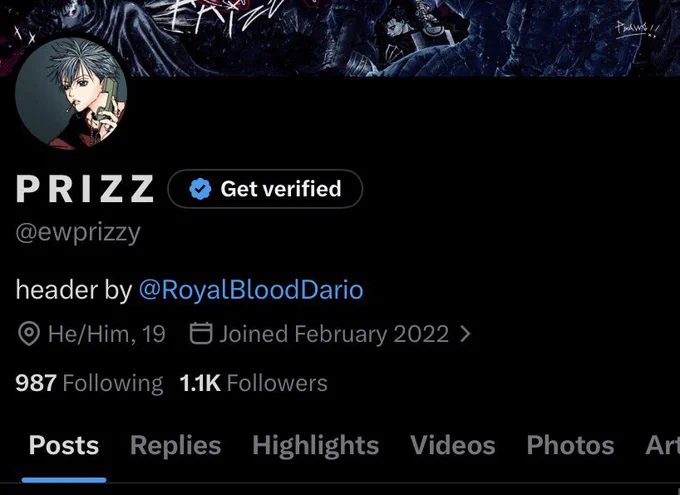The width and height of the screenshot is (680, 495).
Task: View the 1.1K Followers list
Action: 253,383
